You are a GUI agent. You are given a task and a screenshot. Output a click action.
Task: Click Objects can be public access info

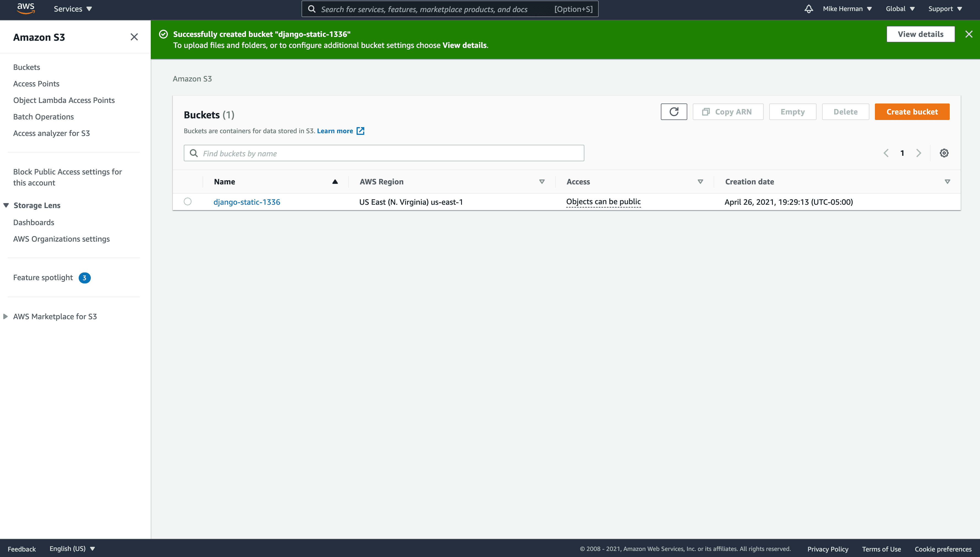tap(603, 202)
